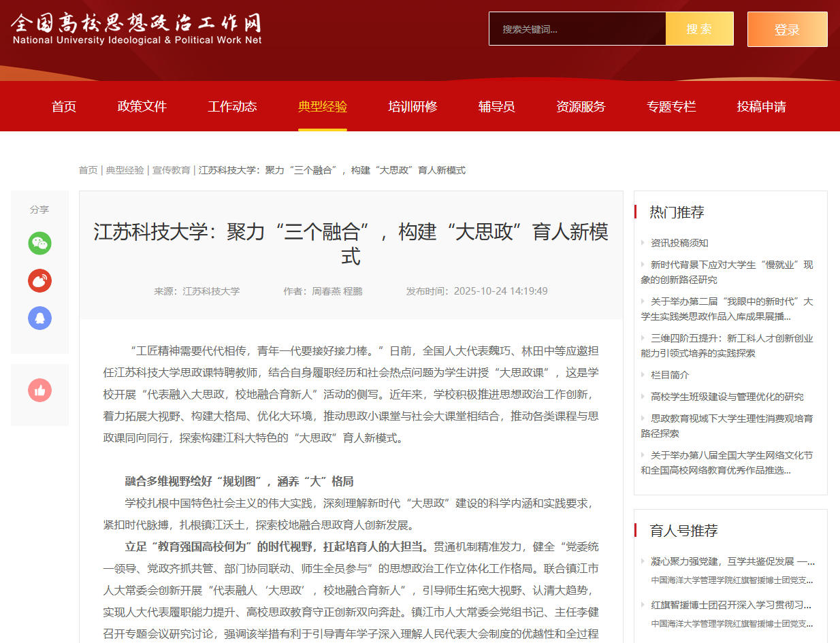Go to 政策文件 in navigation bar
The width and height of the screenshot is (840, 643).
pyautogui.click(x=142, y=107)
